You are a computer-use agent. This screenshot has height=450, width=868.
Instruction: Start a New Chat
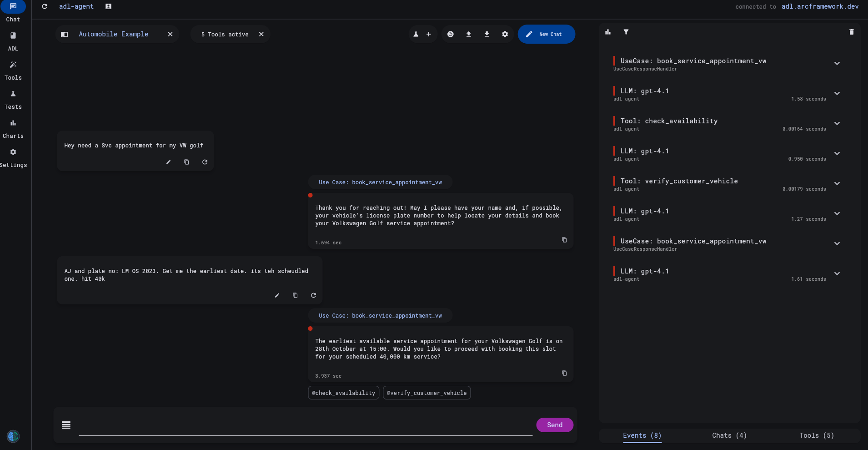tap(546, 34)
